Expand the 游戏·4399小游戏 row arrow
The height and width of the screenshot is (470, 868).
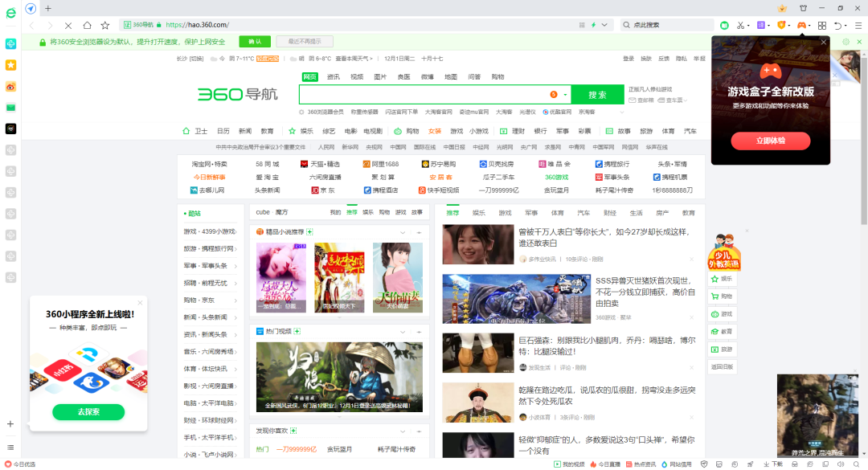pos(235,232)
